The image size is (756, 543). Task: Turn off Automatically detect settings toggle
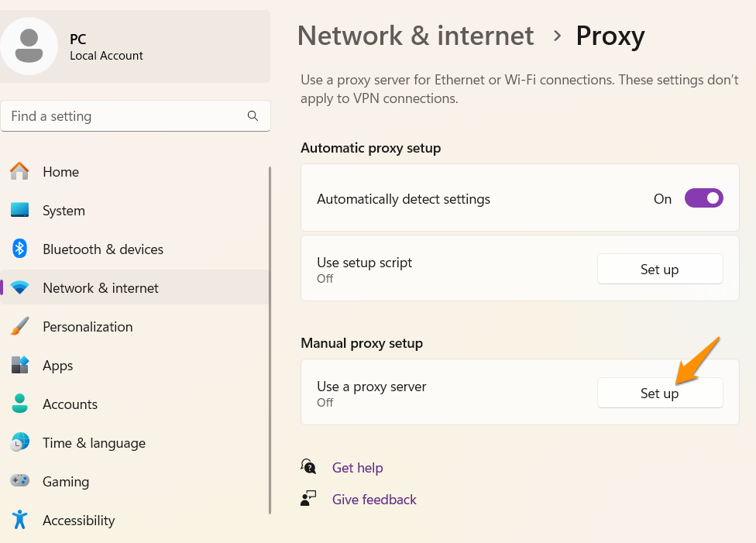click(x=703, y=198)
